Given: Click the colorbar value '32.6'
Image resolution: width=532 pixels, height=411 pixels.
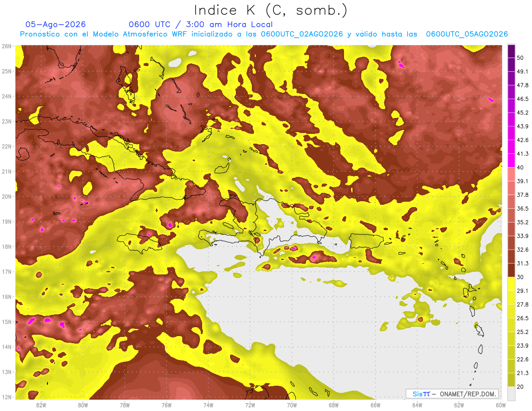Looking at the screenshot, I should [523, 250].
